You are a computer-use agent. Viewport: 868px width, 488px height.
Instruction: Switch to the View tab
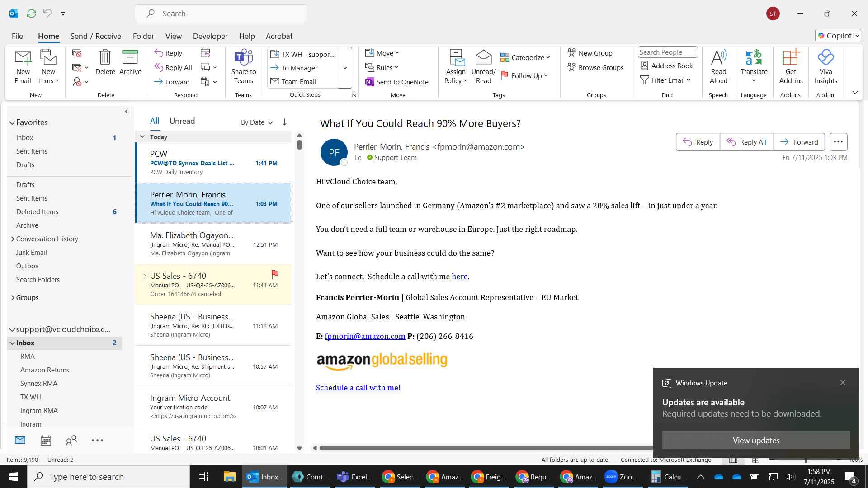[174, 36]
